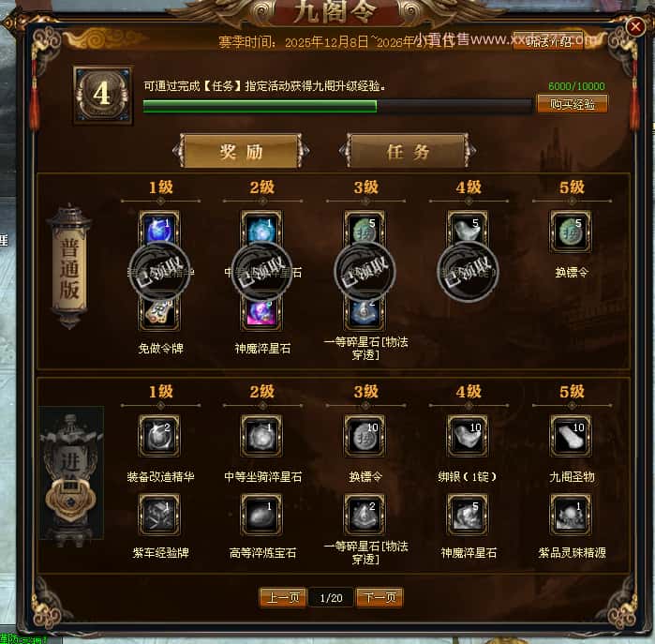Click the advanced tier 换镖令 icon with count 10
Viewport: 655px width, 644px height.
(x=365, y=436)
